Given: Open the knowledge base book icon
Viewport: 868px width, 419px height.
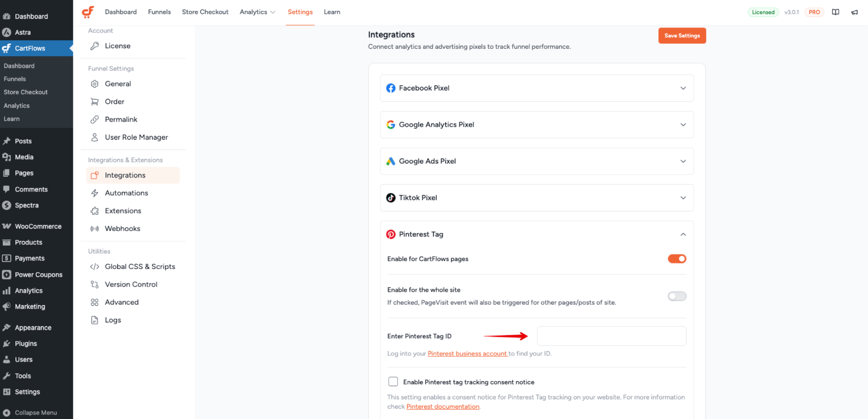Looking at the screenshot, I should tap(835, 12).
